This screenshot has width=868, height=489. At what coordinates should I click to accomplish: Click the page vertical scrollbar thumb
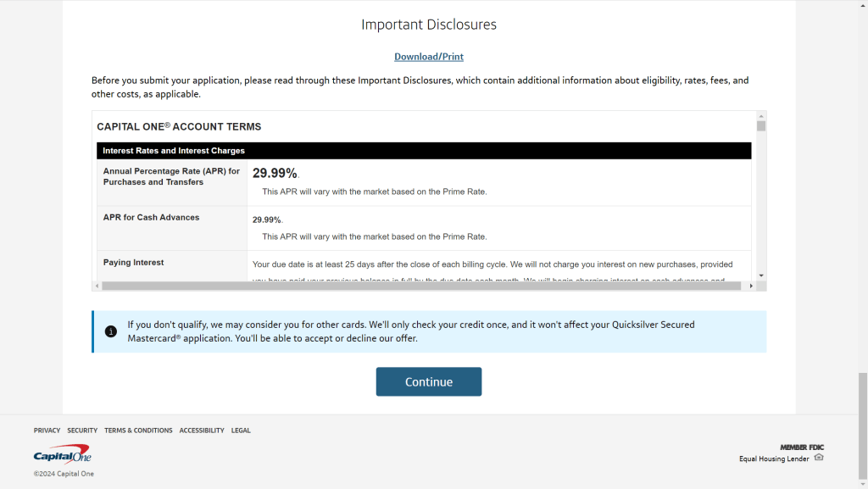pyautogui.click(x=862, y=426)
